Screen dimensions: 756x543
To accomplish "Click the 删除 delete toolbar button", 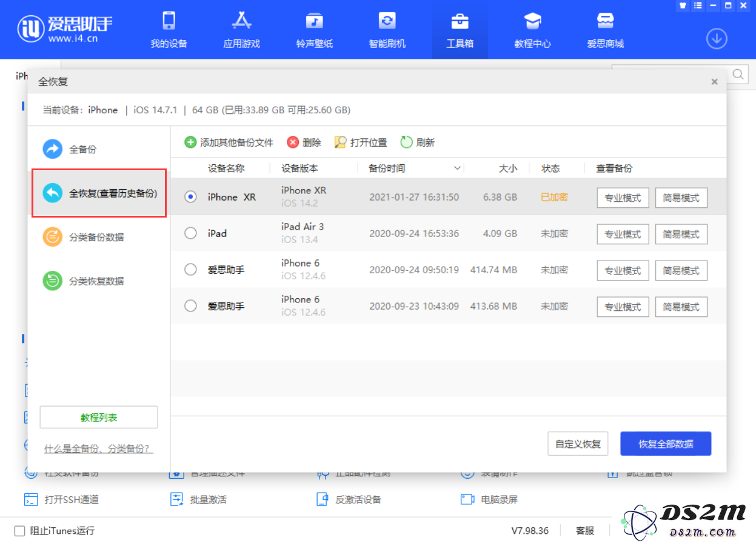I will [x=304, y=142].
